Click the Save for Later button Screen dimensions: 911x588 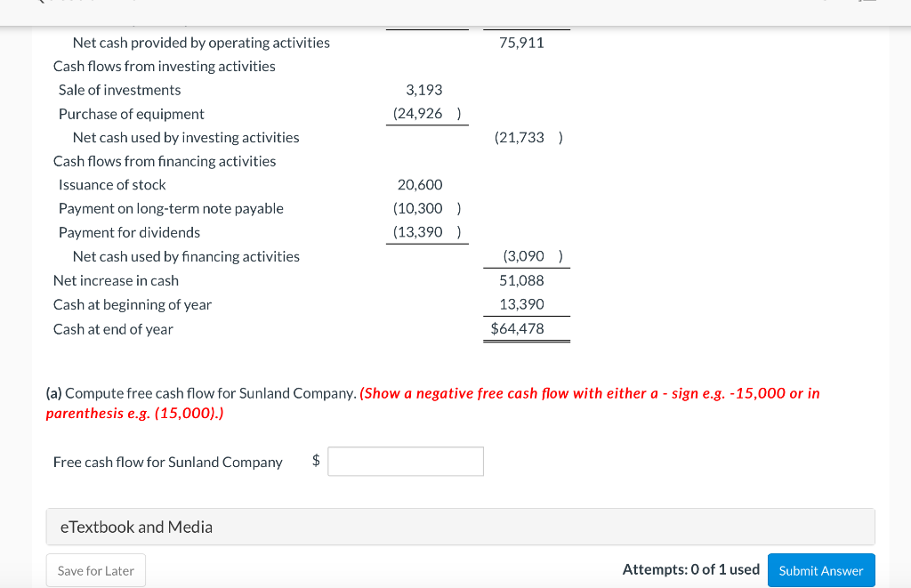point(96,570)
